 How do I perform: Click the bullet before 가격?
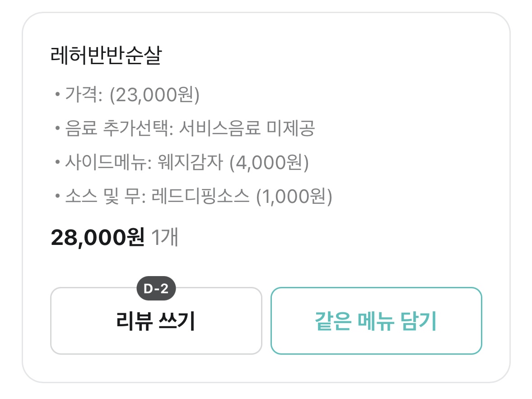click(57, 95)
